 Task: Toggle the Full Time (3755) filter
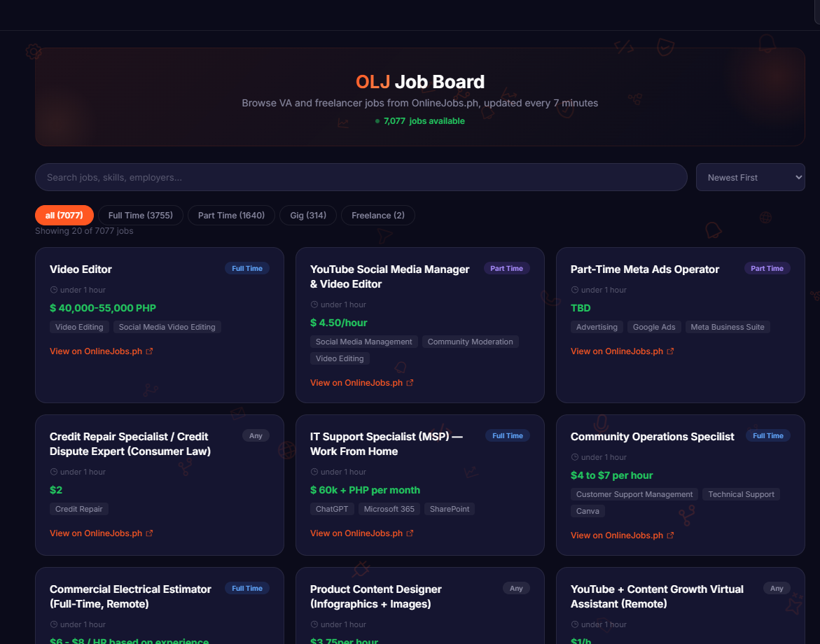coord(140,215)
